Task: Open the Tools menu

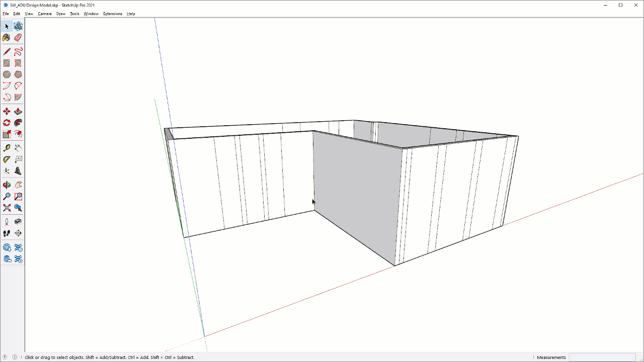Action: (74, 14)
